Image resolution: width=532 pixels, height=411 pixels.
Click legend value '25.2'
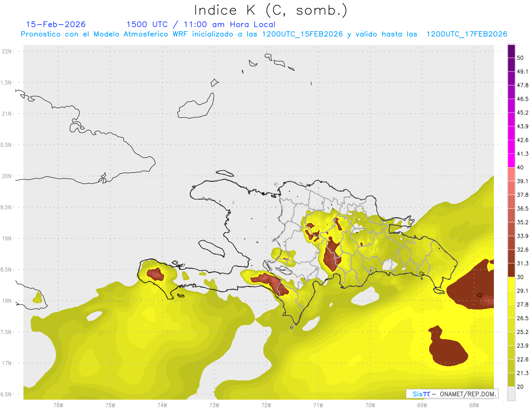tap(523, 332)
